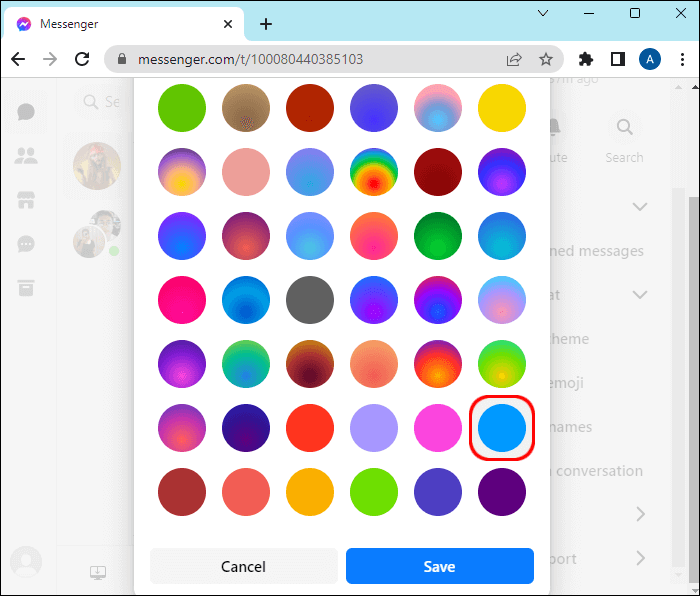Pick the rainbow gradient swatch
The width and height of the screenshot is (700, 596).
(x=374, y=172)
